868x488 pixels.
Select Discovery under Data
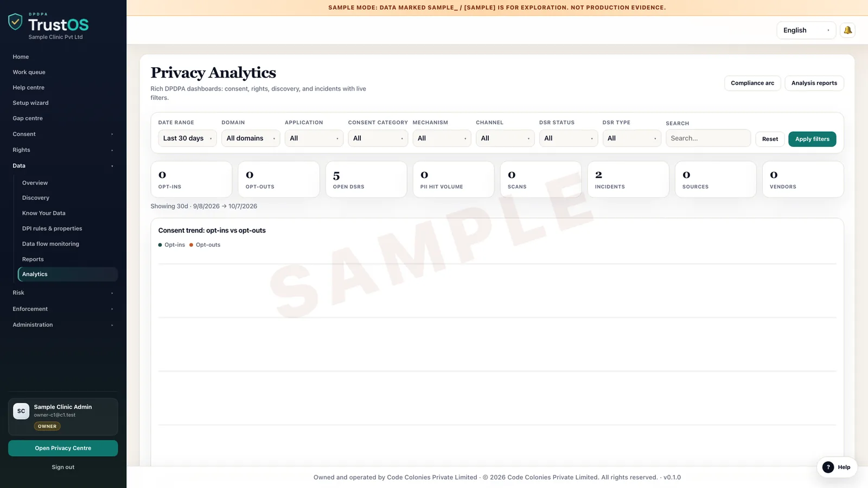pyautogui.click(x=68, y=198)
